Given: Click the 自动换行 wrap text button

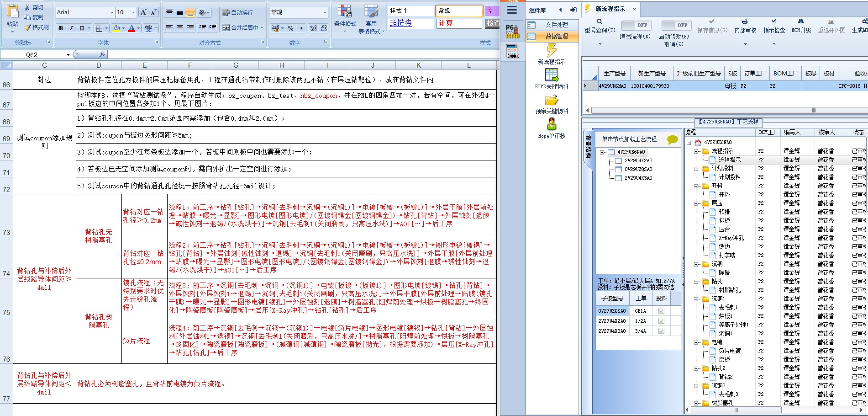Looking at the screenshot, I should pyautogui.click(x=237, y=13).
